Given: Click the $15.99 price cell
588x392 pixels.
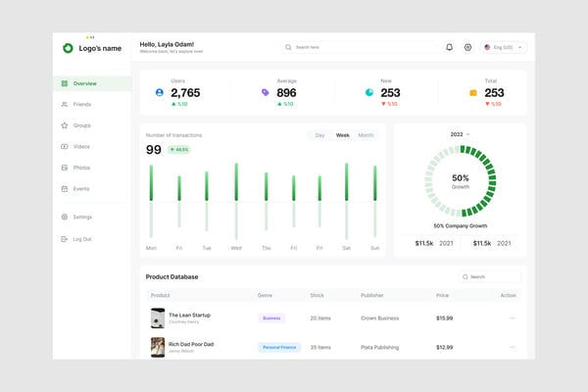Looking at the screenshot, I should pyautogui.click(x=444, y=318).
